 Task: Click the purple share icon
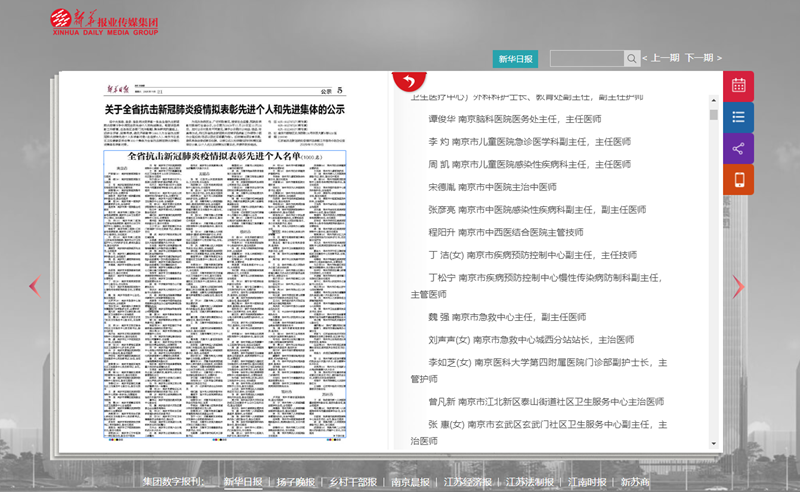click(x=738, y=149)
